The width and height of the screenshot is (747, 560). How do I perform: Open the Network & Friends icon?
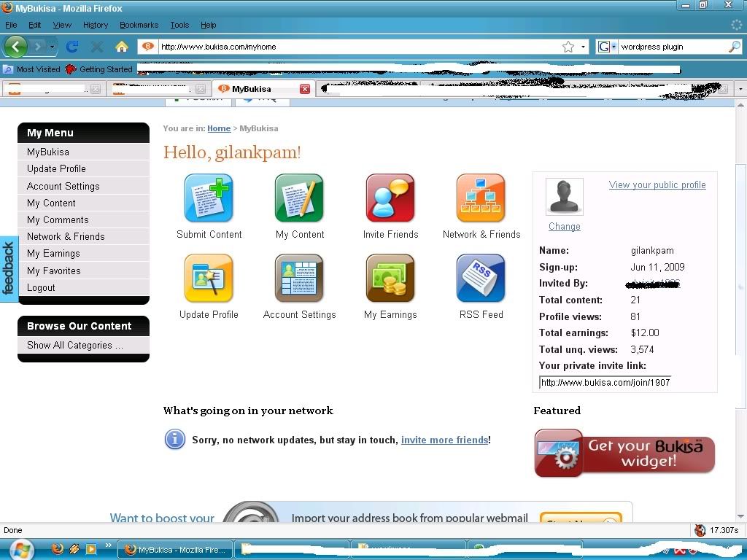481,198
